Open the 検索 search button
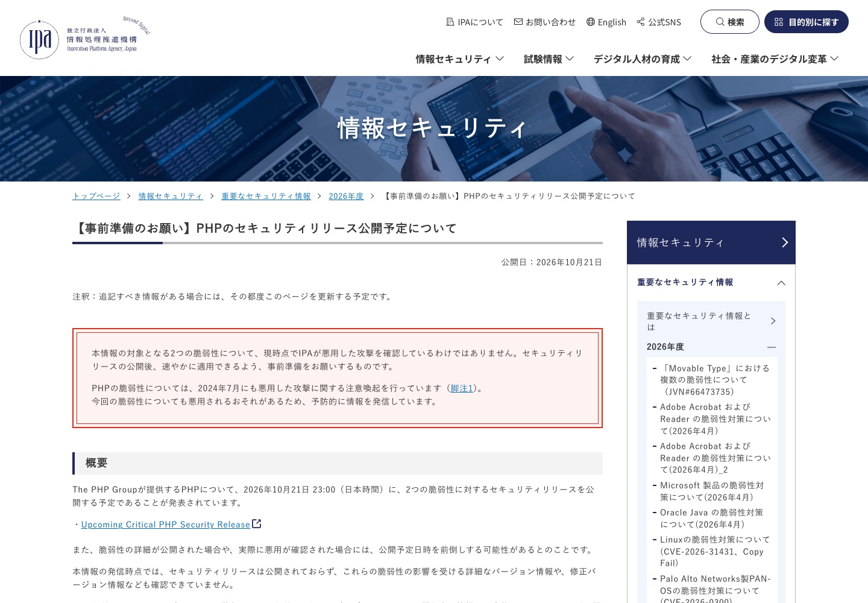 (730, 22)
